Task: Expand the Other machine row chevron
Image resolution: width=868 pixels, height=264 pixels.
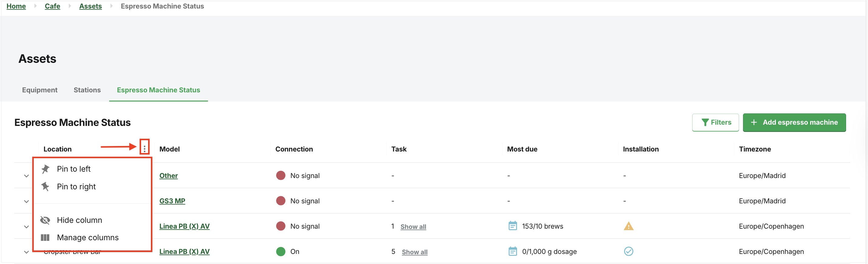Action: (26, 176)
